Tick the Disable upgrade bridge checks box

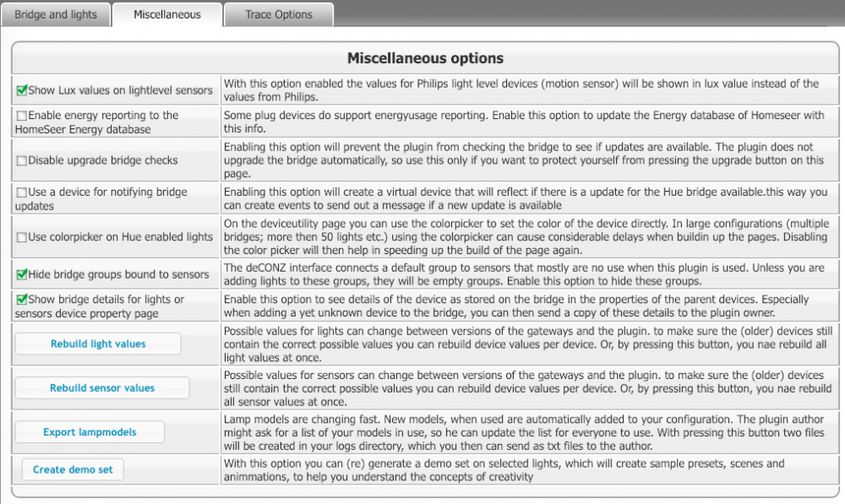pyautogui.click(x=21, y=160)
